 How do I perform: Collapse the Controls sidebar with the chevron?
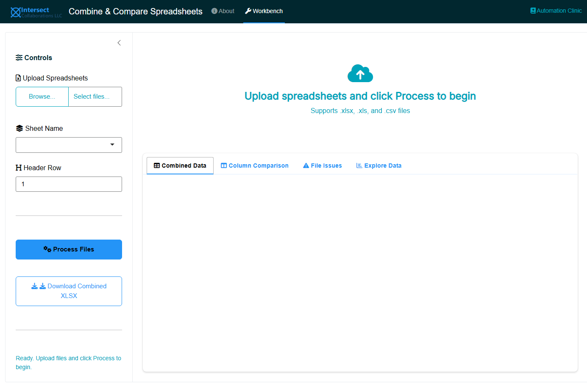click(x=119, y=43)
